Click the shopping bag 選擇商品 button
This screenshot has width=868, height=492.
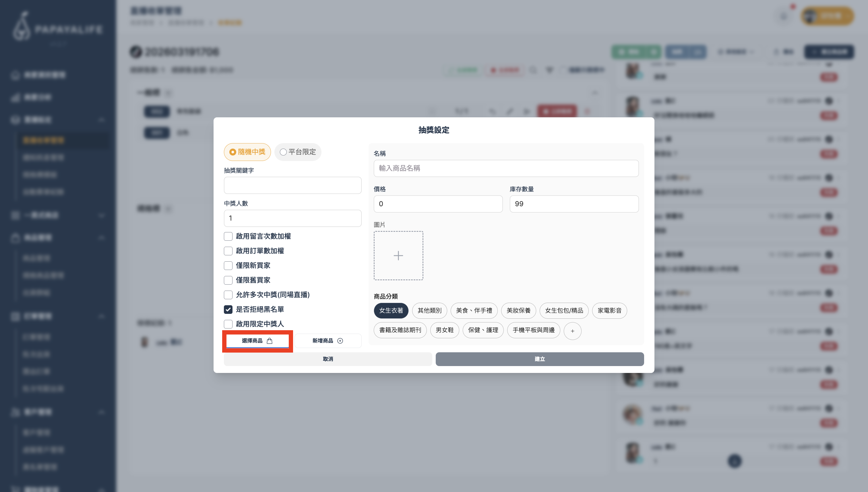[x=257, y=341]
